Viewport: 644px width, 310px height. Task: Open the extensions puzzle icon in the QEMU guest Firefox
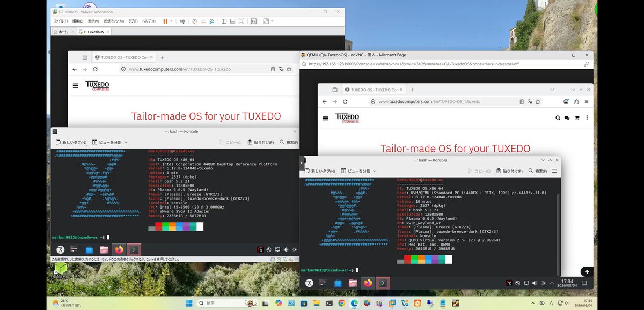click(576, 101)
